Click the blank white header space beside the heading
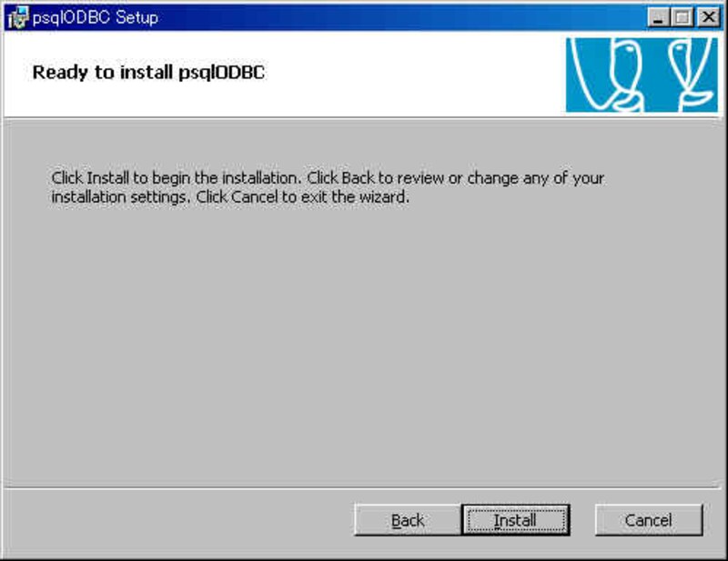Screen dimensions: 728x561 [x=413, y=73]
